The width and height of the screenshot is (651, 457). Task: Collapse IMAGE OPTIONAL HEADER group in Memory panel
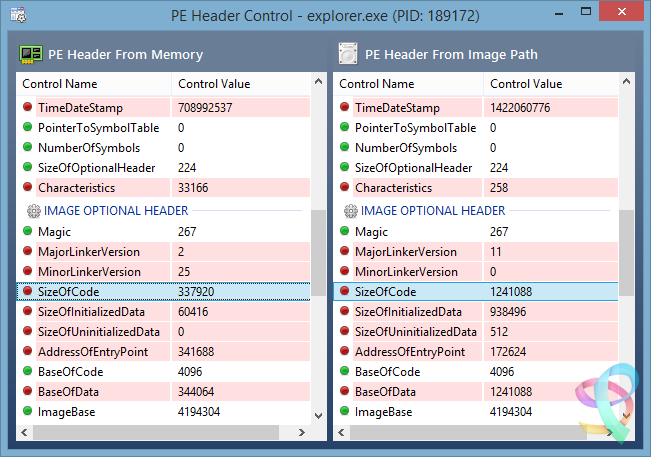point(116,211)
